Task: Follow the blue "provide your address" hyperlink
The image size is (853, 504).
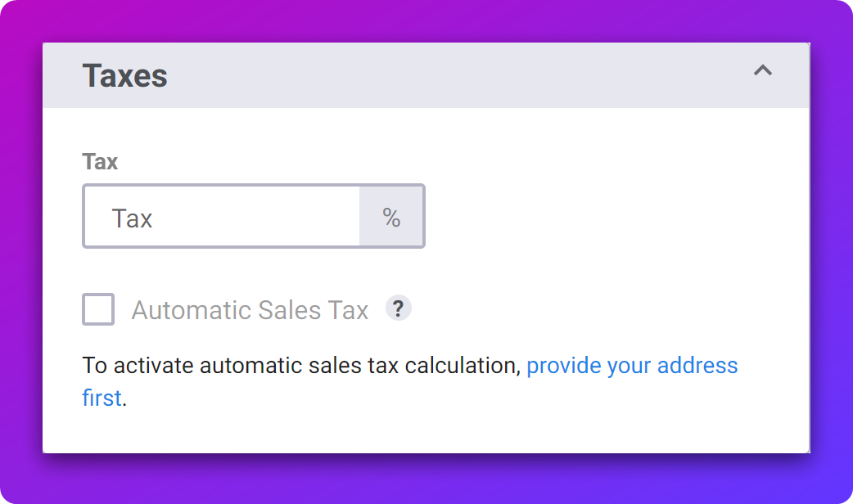Action: (x=632, y=366)
